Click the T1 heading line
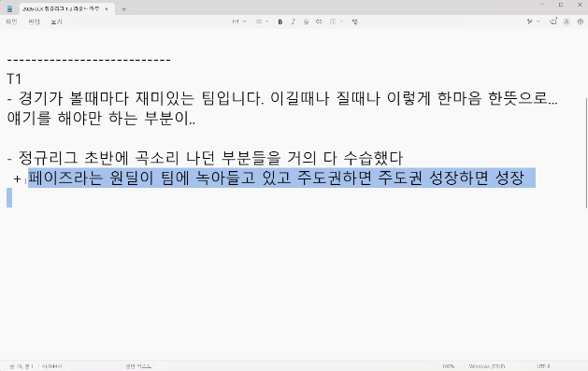588x371 pixels. 14,79
